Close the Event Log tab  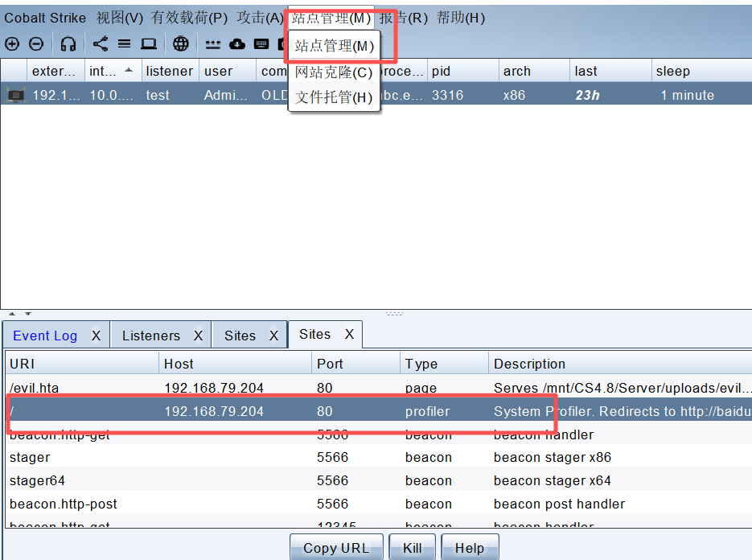[x=96, y=336]
